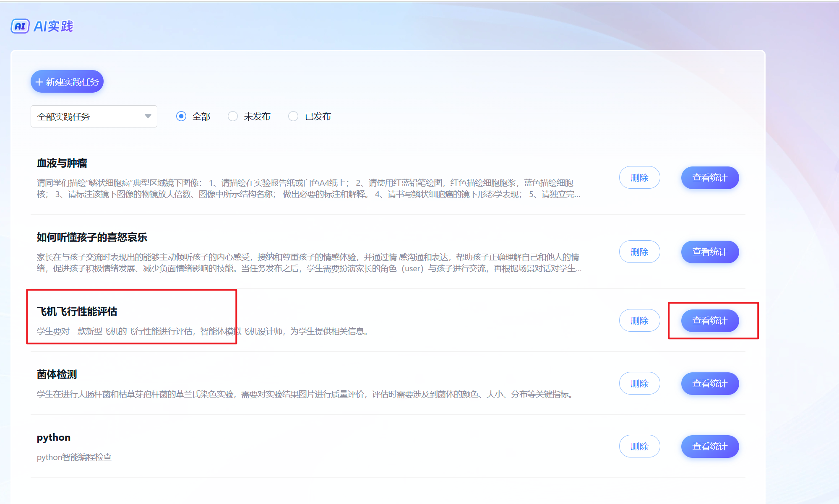Click the dropdown arrow beside 全部实践任务

[x=148, y=117]
